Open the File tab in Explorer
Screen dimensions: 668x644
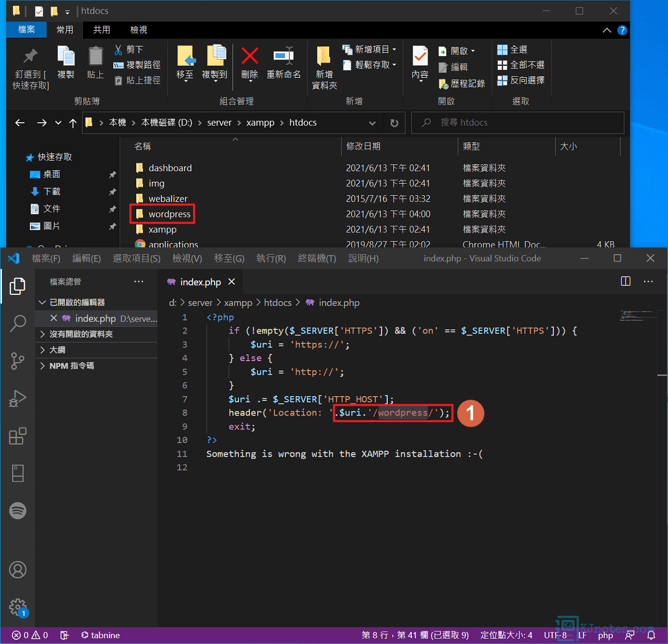click(27, 30)
